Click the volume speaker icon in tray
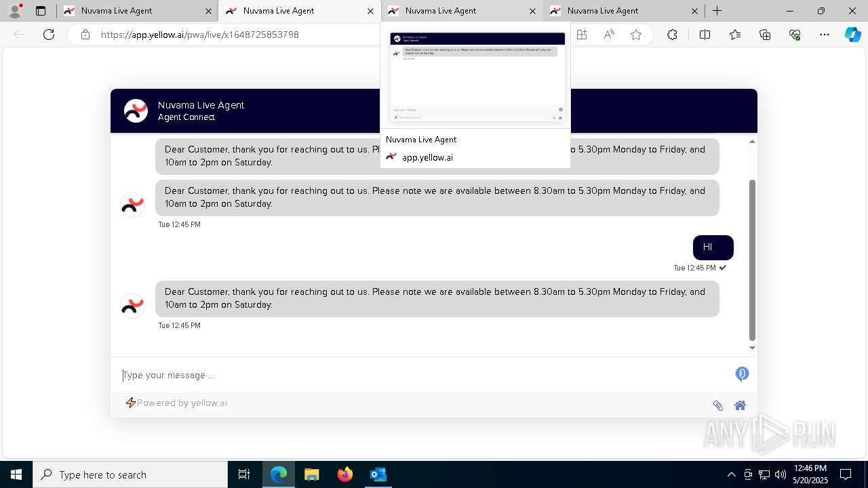 pos(781,474)
